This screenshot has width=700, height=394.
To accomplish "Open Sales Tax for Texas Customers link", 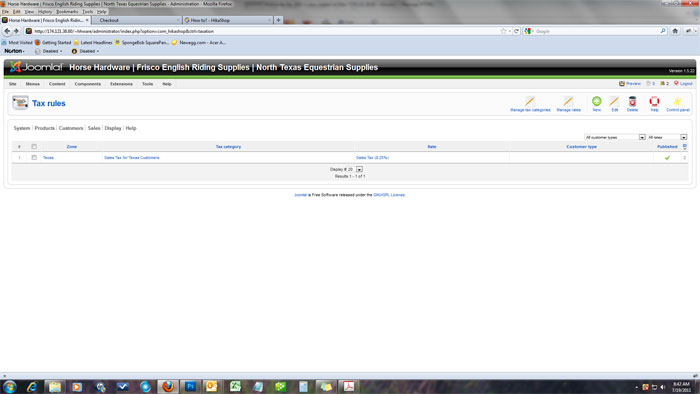I will point(132,158).
